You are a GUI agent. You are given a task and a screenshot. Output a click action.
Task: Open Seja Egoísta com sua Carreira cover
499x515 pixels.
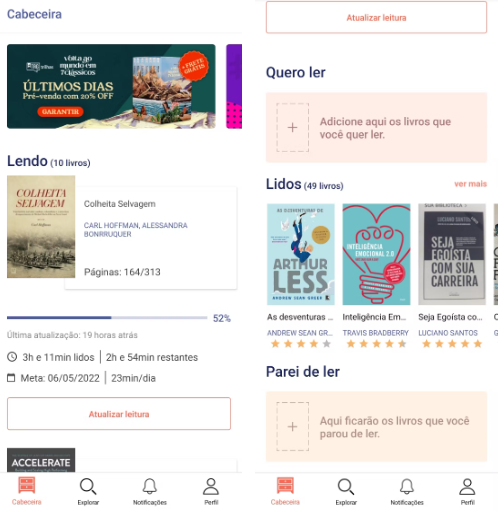point(452,254)
